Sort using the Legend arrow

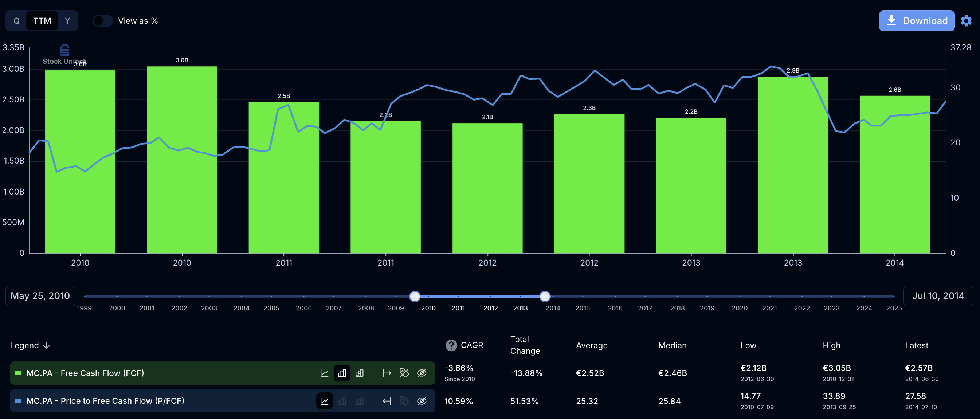(46, 345)
